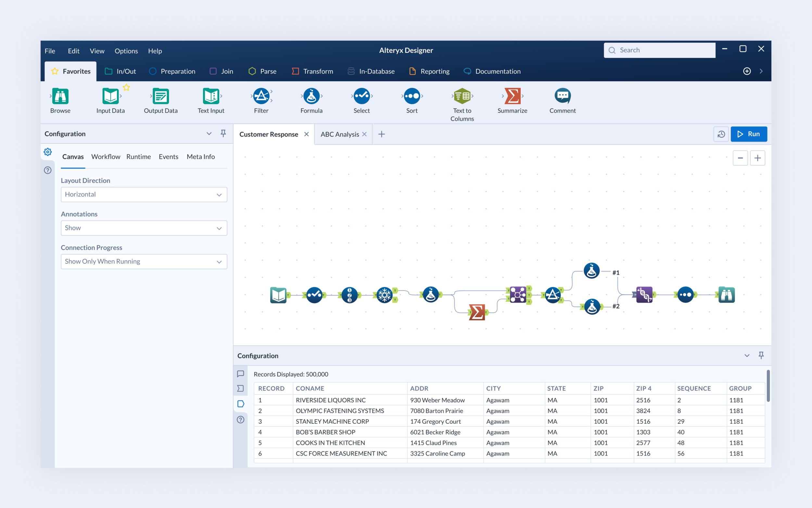Close the ABC Analysis tab
812x508 pixels.
coord(364,134)
